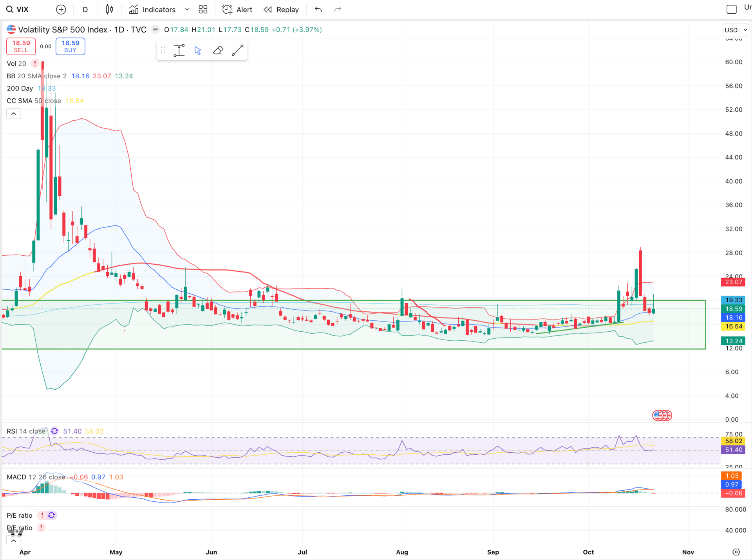The image size is (752, 560).
Task: Click the undo arrow
Action: [318, 9]
